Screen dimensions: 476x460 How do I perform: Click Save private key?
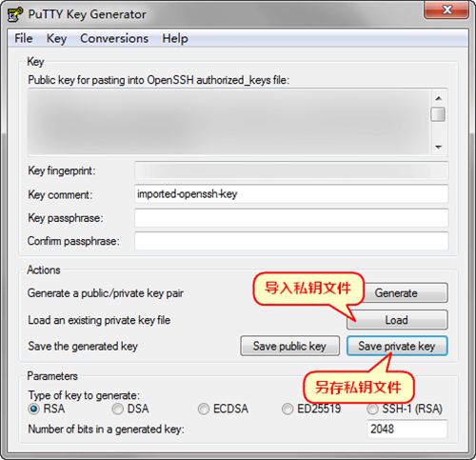pyautogui.click(x=397, y=346)
